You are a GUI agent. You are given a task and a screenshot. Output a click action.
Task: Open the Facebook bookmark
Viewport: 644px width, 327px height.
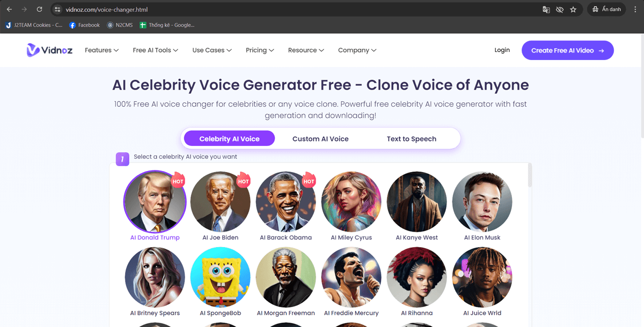[x=84, y=25]
